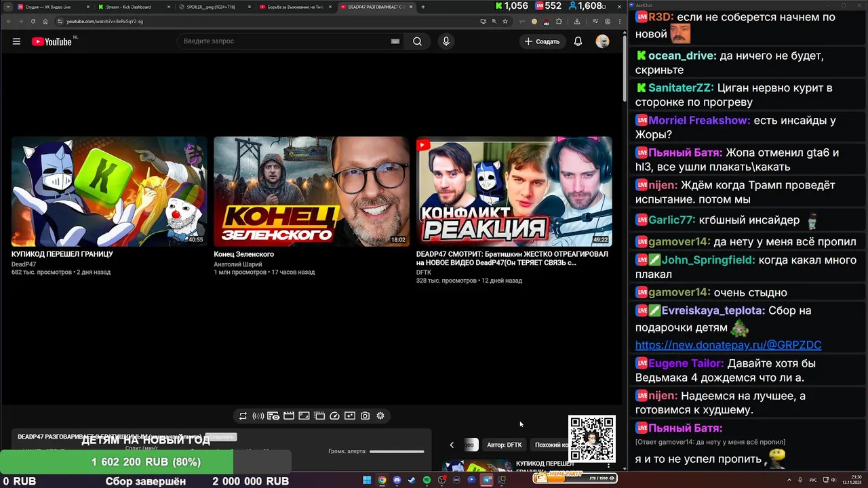Open the DFTK channel name under third video
The image size is (868, 488).
click(424, 272)
